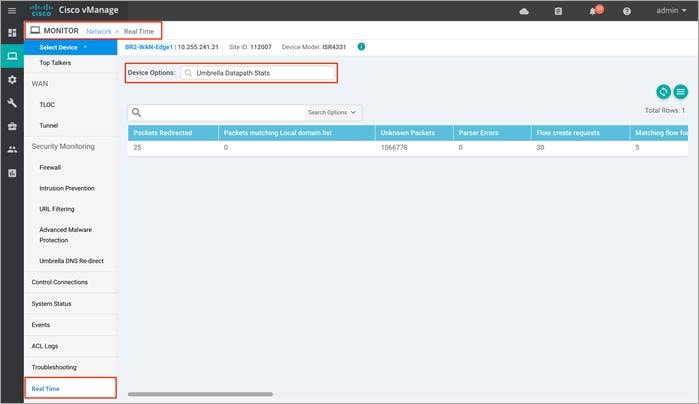Open Umbrella DNS Re-direct item

tap(71, 261)
